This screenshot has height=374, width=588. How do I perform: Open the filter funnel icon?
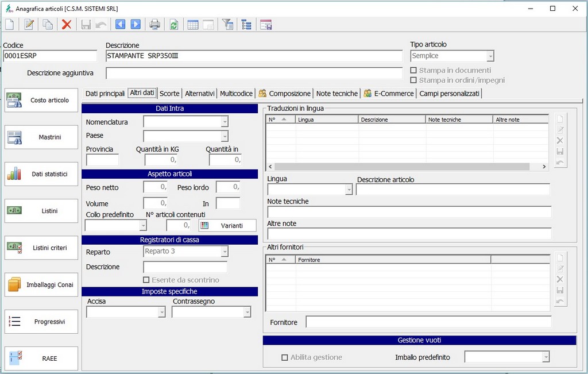pyautogui.click(x=227, y=25)
